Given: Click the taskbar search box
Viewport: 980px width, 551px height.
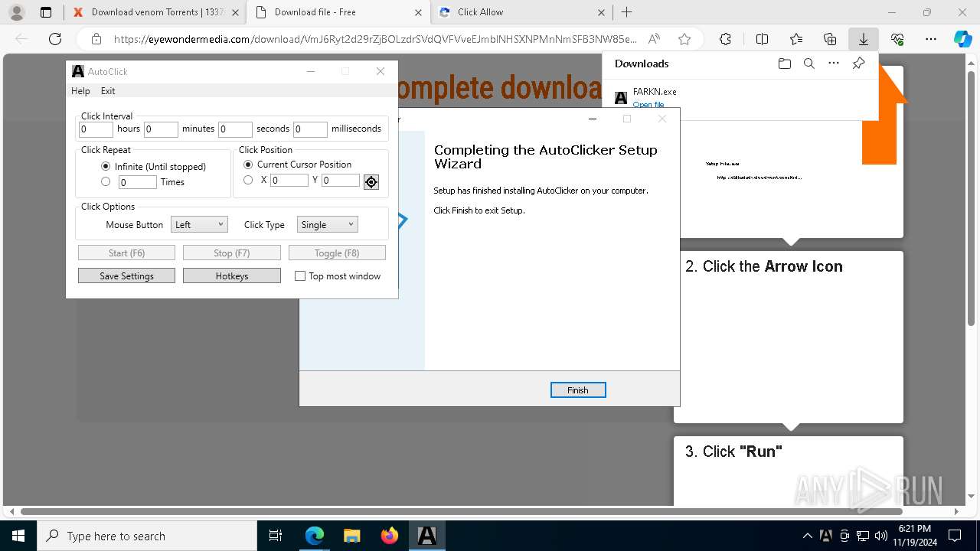Looking at the screenshot, I should point(147,536).
